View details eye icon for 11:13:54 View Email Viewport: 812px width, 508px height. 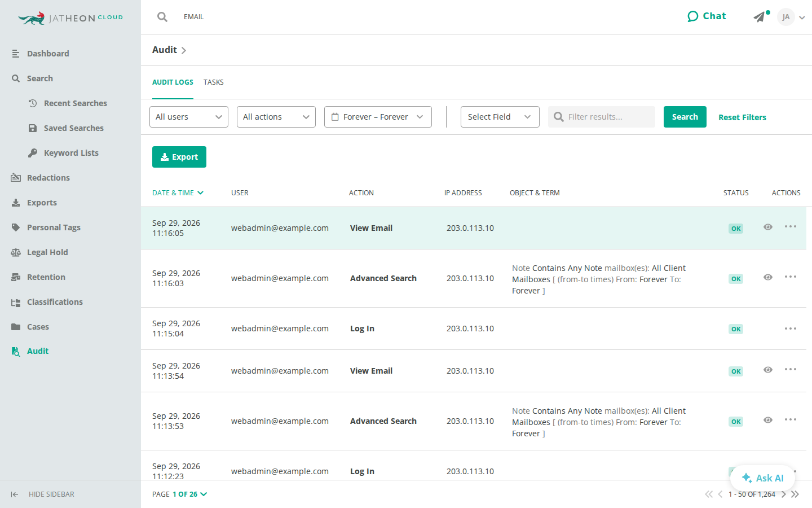point(768,370)
